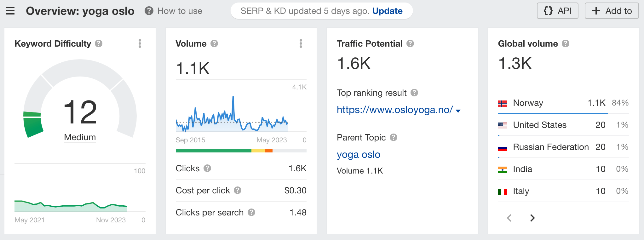Click the Traffic Potential help icon
Image resolution: width=644 pixels, height=240 pixels.
coord(410,43)
